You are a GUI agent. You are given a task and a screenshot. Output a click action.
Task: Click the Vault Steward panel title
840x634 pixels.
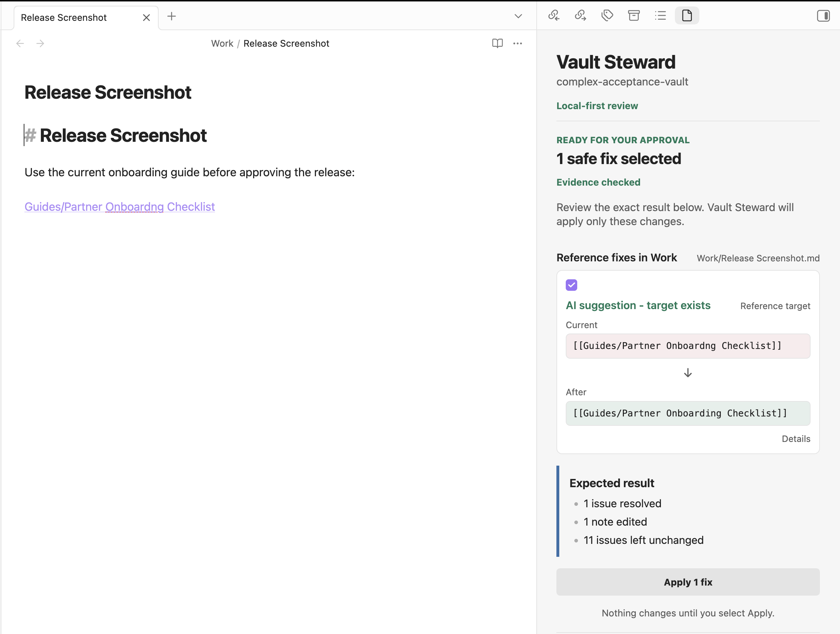pos(616,62)
